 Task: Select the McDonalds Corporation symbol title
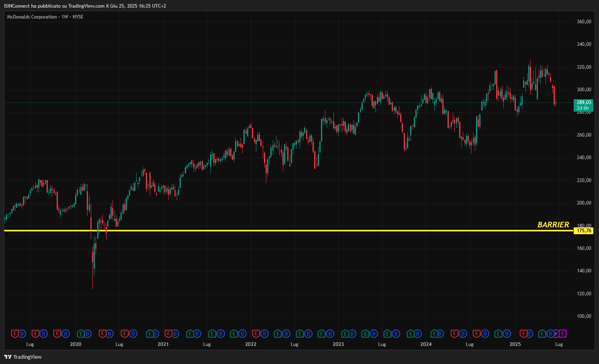(32, 17)
